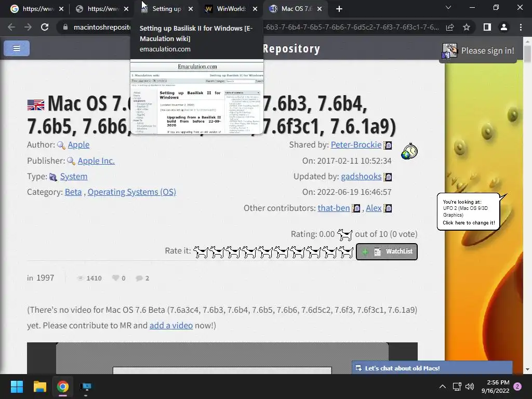This screenshot has height=399, width=532.
Task: Visit gadshooks' profile link
Action: click(x=361, y=177)
